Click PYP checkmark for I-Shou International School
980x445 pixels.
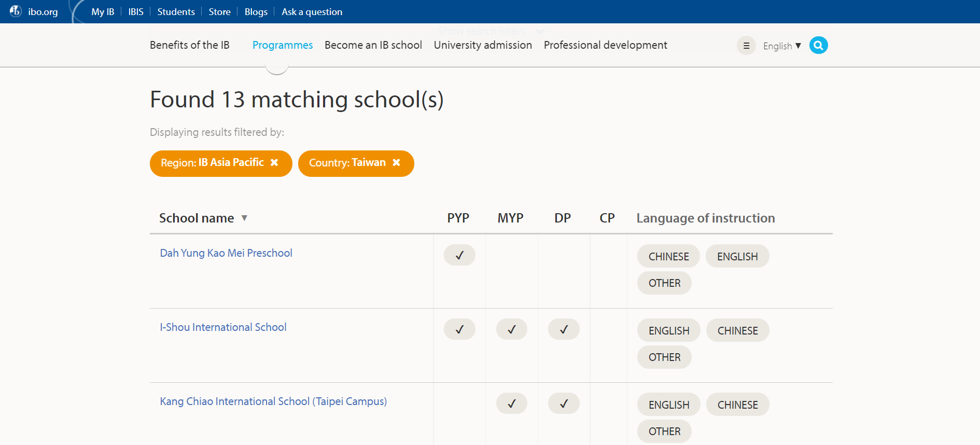click(459, 329)
